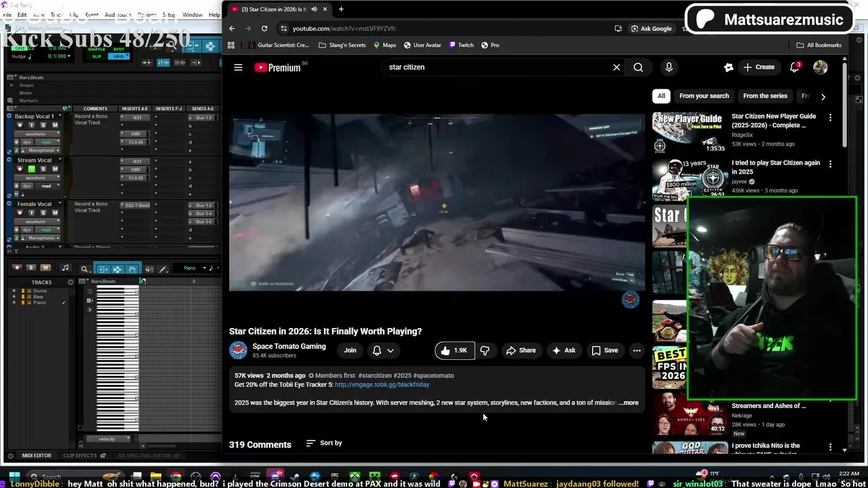Open the YouTube guide hamburger menu
The width and height of the screenshot is (868, 488).
(x=238, y=67)
